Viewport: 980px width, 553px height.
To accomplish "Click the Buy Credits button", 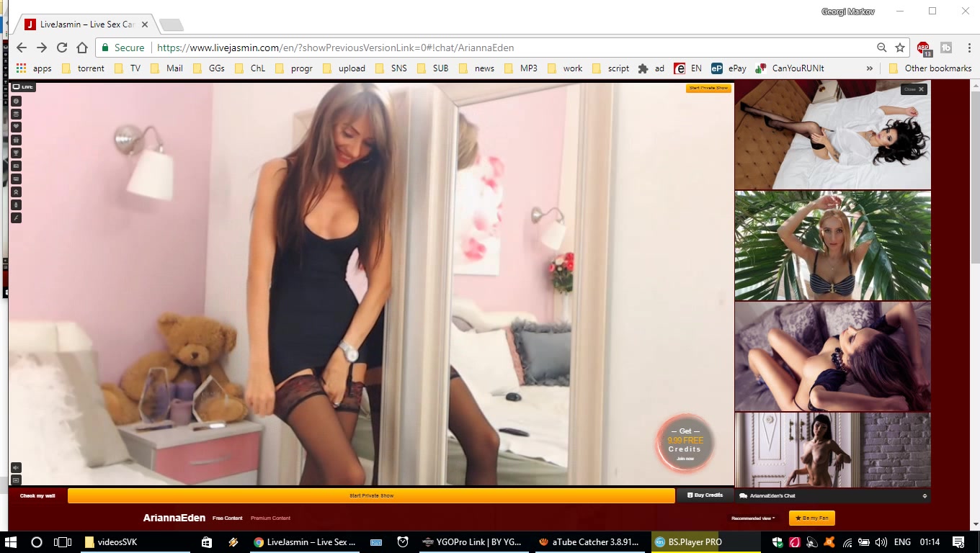I will (705, 495).
